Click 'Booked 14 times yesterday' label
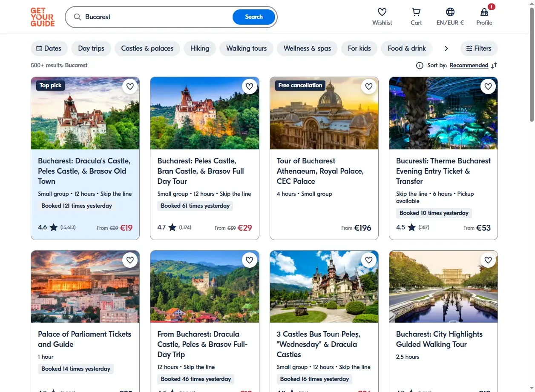The image size is (535, 392). pyautogui.click(x=76, y=369)
